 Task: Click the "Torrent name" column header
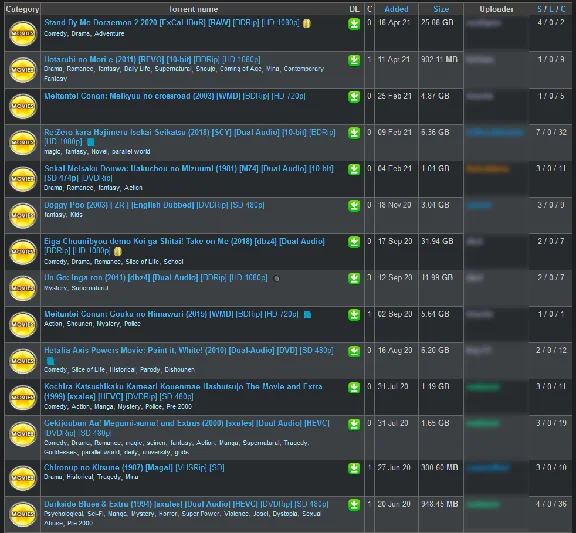(x=194, y=9)
